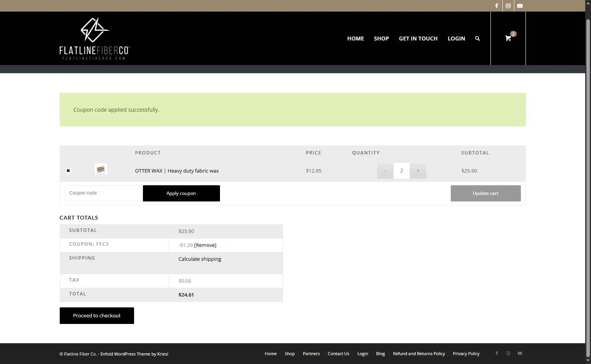
Task: Click the $12.95 product price
Action: click(x=314, y=171)
